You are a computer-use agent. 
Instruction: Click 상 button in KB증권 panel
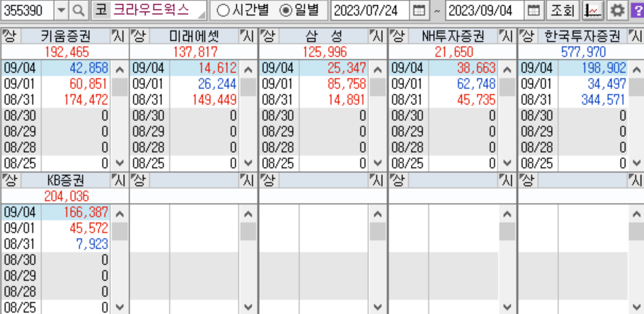(x=10, y=180)
